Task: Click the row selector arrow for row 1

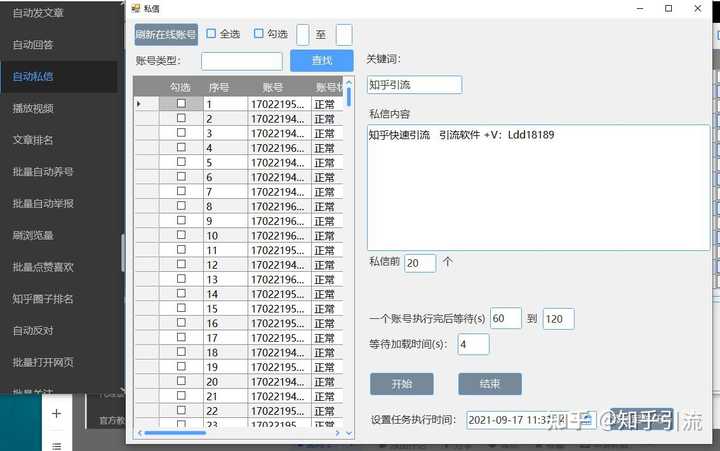Action: click(139, 104)
